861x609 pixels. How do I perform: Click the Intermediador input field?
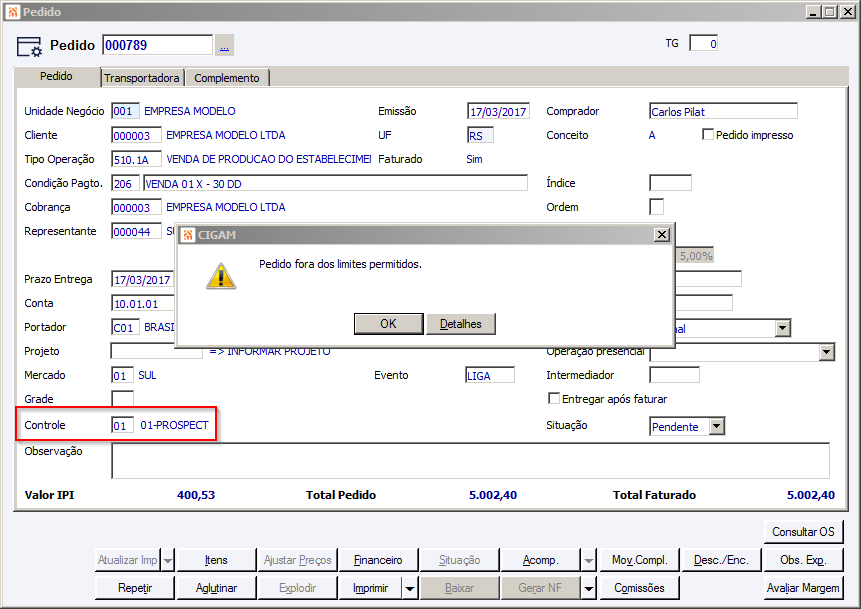coord(674,375)
